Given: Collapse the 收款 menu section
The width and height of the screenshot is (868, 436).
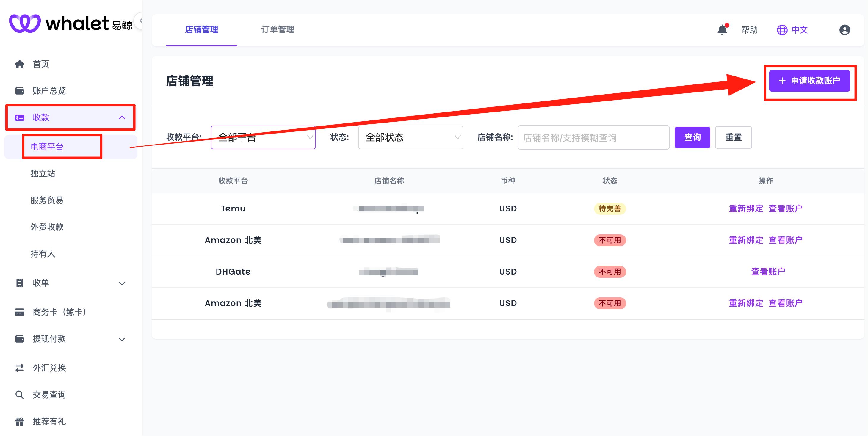Looking at the screenshot, I should click(x=122, y=117).
